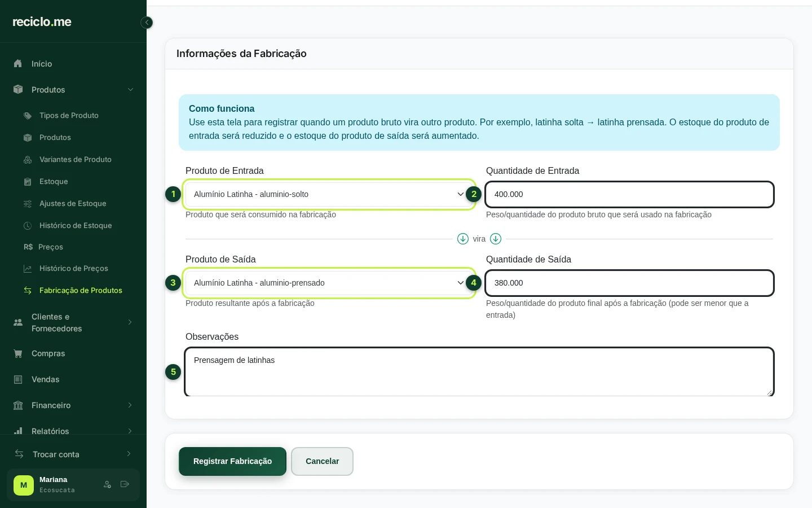Image resolution: width=812 pixels, height=508 pixels.
Task: Click the Ajustes de Estoque sliders icon
Action: pos(28,204)
